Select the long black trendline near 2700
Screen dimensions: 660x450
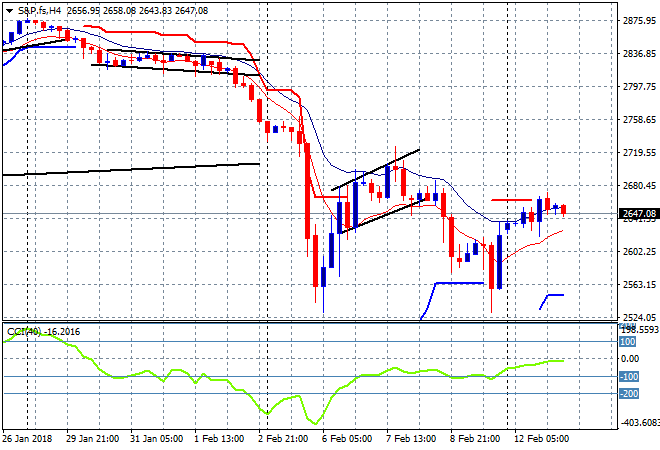point(131,169)
